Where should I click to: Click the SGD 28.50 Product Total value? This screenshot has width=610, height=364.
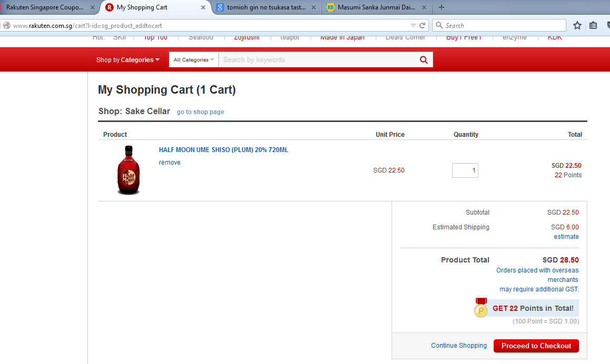(x=561, y=260)
